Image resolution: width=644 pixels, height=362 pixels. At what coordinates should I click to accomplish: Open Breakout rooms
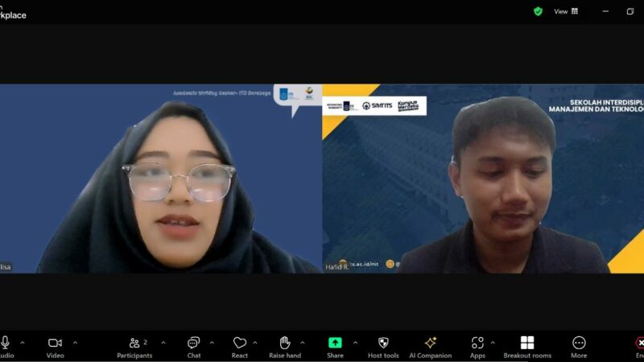point(527,343)
